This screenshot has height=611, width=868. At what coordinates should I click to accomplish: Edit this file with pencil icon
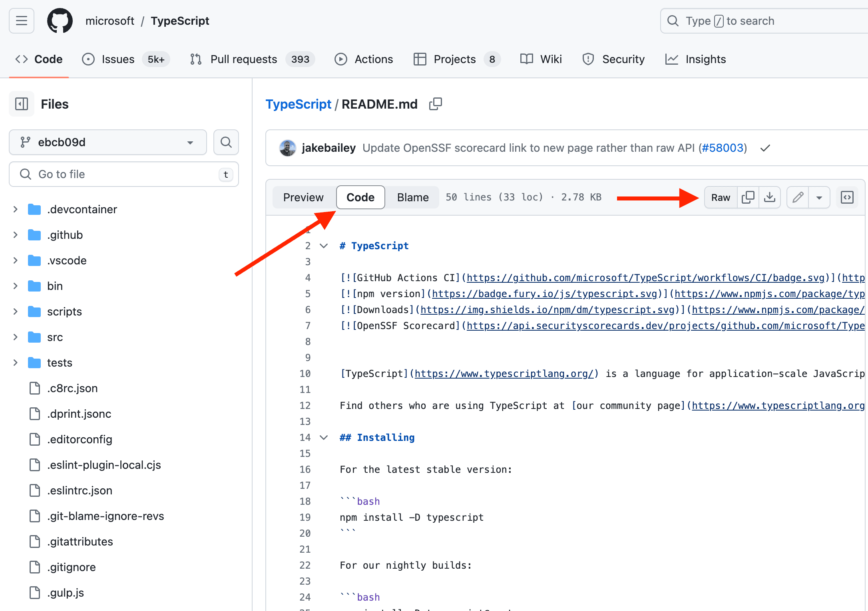(x=798, y=197)
